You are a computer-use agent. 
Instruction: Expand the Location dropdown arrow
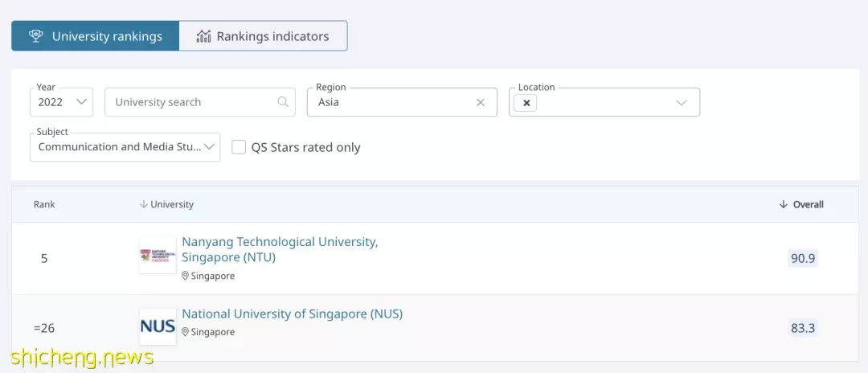(x=682, y=102)
